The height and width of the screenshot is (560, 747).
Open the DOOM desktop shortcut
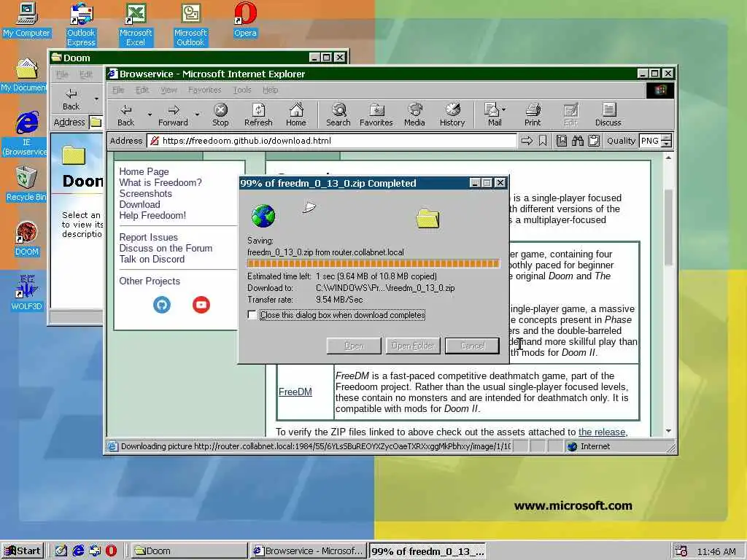click(27, 238)
